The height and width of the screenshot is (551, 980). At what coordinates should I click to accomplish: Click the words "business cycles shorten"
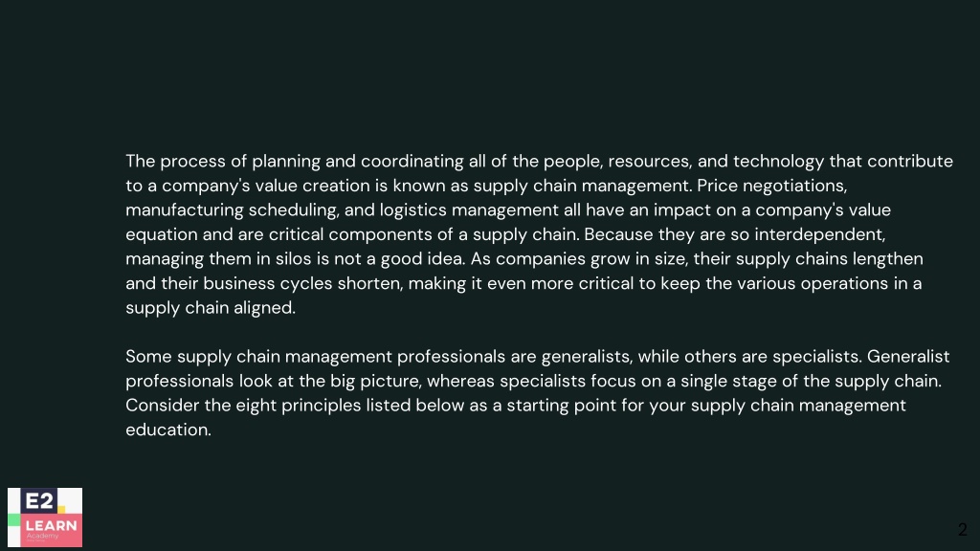(x=303, y=283)
